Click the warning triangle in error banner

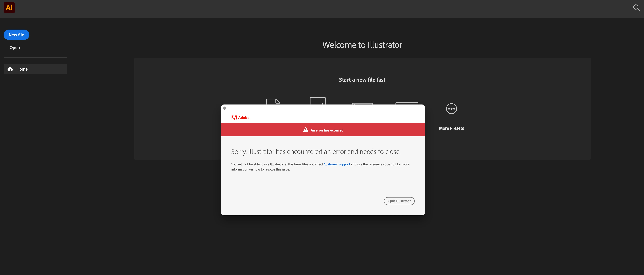(305, 130)
